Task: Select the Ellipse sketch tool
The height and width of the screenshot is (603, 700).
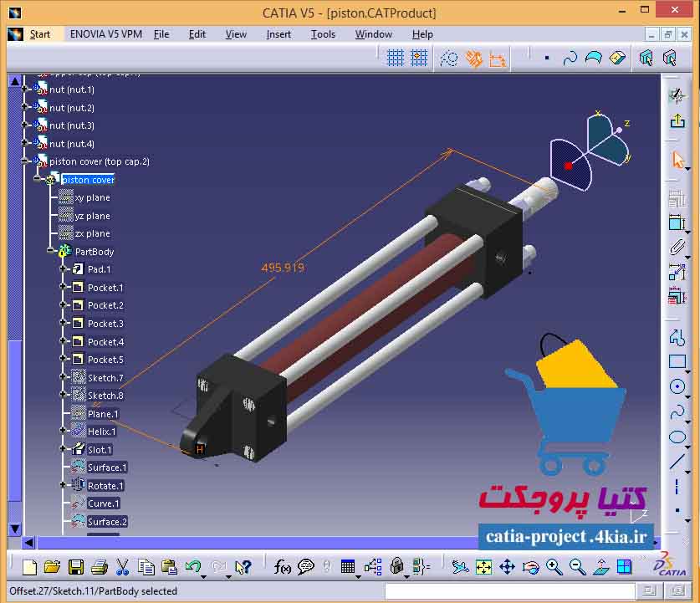Action: pos(677,437)
